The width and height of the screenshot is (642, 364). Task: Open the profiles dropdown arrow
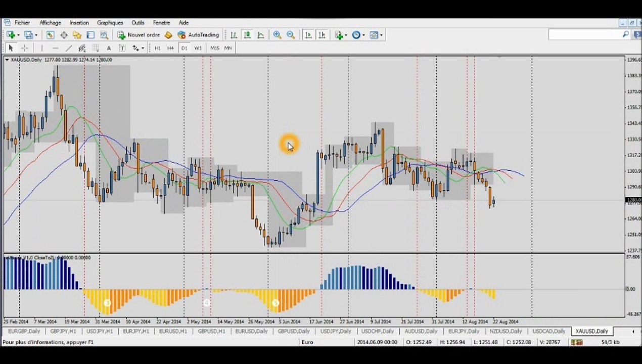[36, 35]
